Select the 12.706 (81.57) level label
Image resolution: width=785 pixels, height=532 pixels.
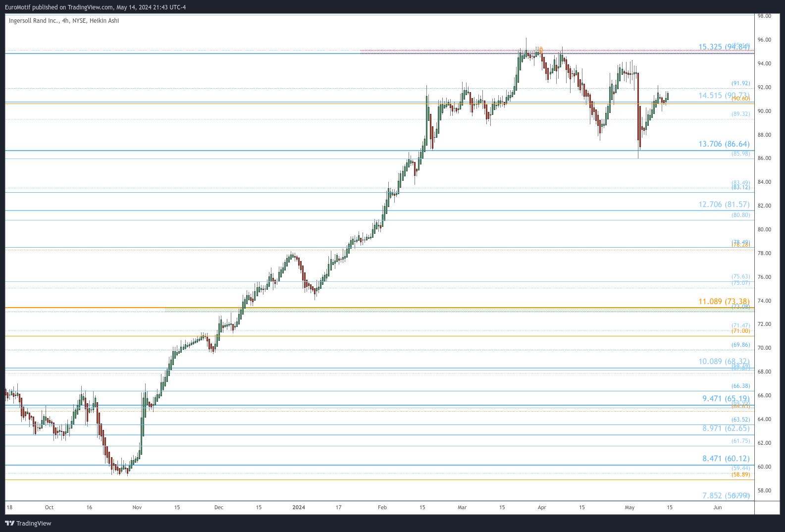(724, 205)
